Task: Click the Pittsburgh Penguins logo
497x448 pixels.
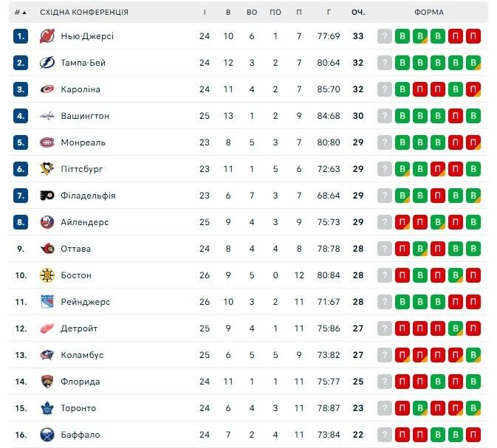Action: pyautogui.click(x=47, y=169)
